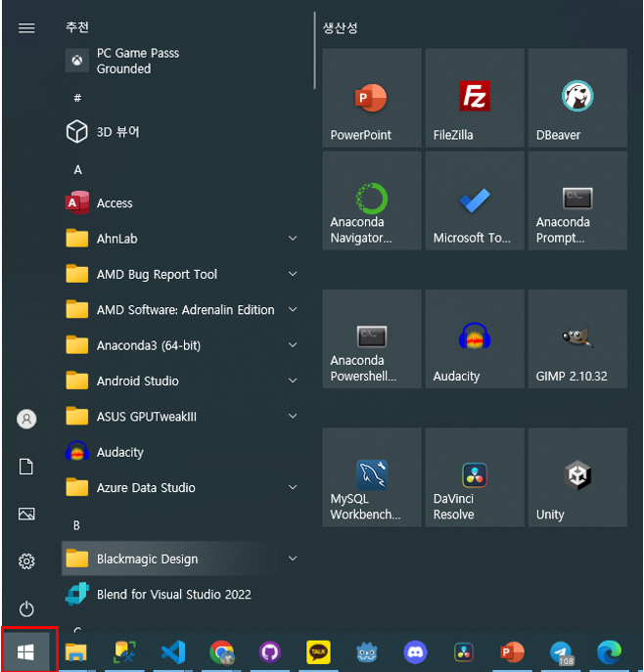Viewport: 644px width, 672px height.
Task: Open the user account icon
Action: (x=26, y=419)
